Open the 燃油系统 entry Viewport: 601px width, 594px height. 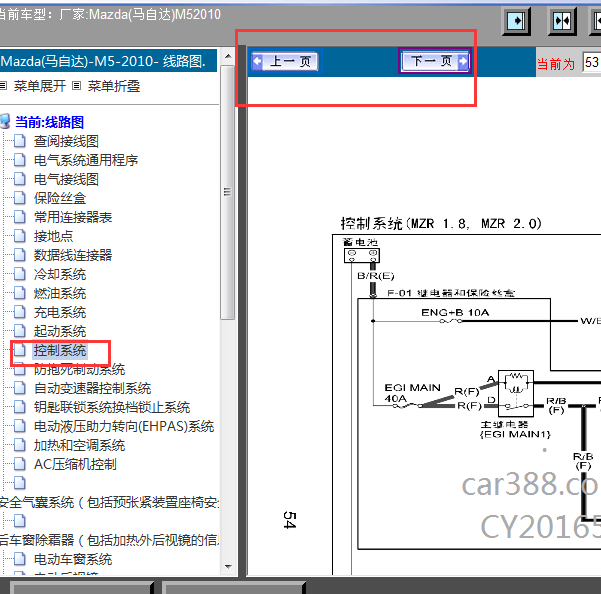(60, 294)
